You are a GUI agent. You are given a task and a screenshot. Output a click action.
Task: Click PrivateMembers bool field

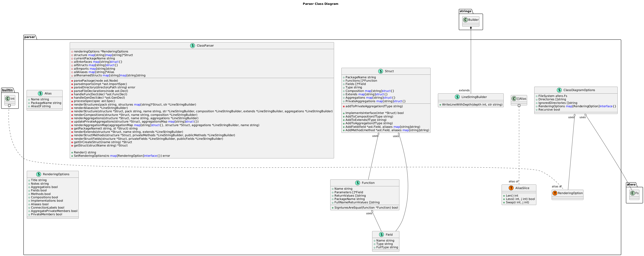pyautogui.click(x=45, y=214)
